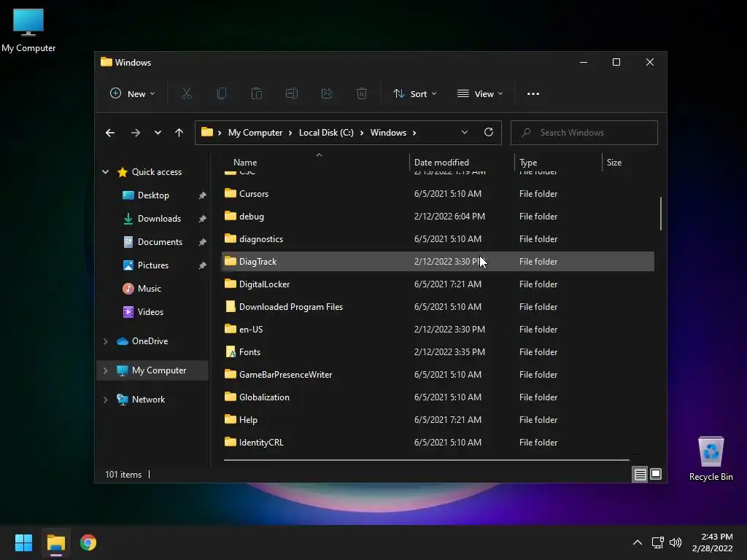Click the Copy icon in toolbar
The image size is (747, 560).
coord(222,94)
